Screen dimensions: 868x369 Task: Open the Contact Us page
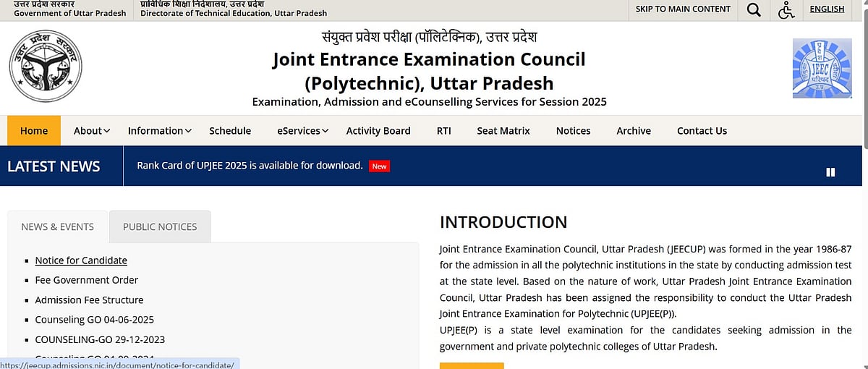(702, 131)
